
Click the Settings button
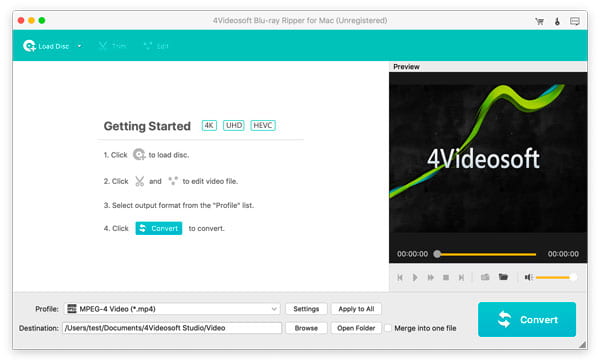[x=306, y=309]
